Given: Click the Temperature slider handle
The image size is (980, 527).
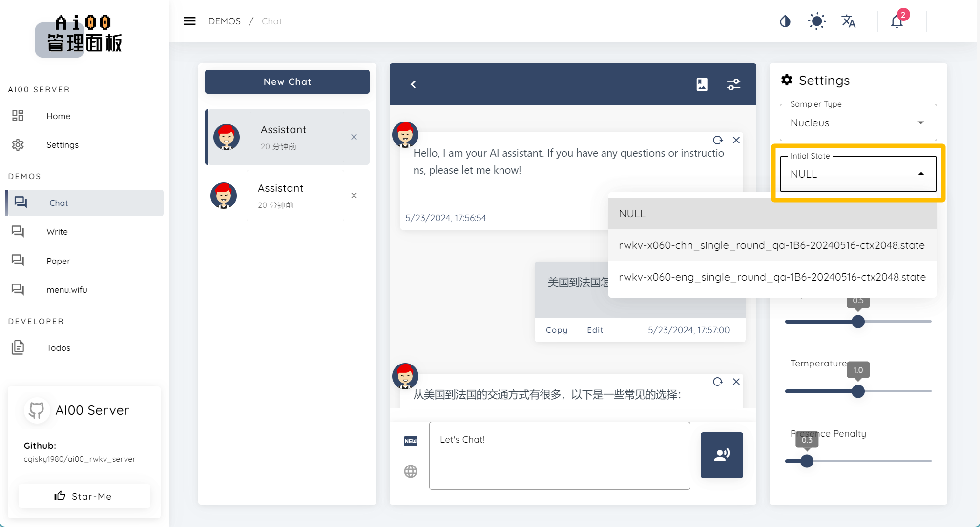Looking at the screenshot, I should pyautogui.click(x=858, y=391).
